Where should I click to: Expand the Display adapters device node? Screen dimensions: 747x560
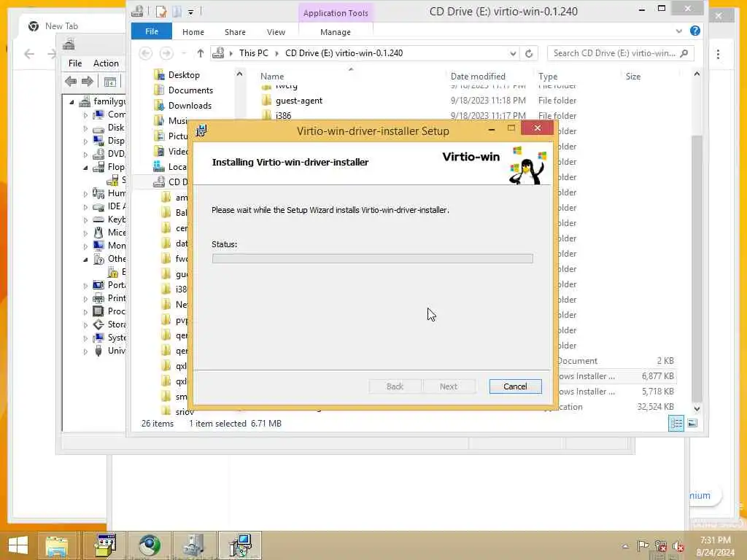tap(85, 141)
